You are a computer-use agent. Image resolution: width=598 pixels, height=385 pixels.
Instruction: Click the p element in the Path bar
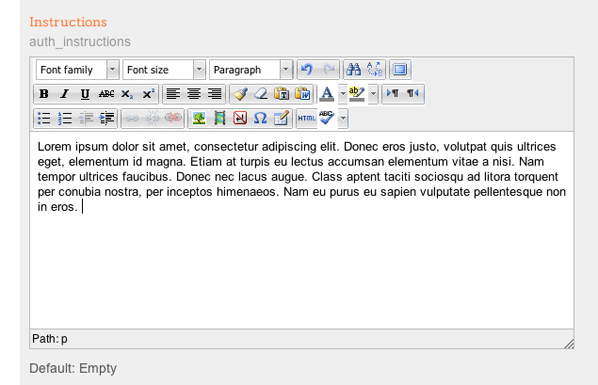click(x=64, y=339)
